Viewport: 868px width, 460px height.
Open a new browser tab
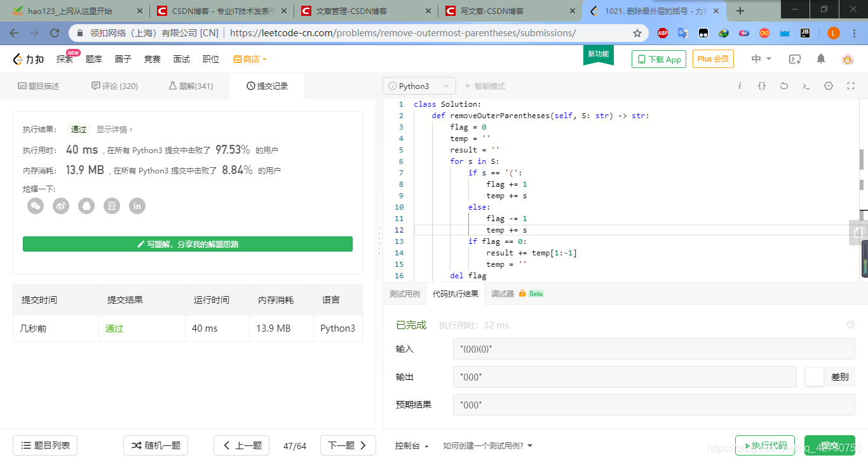740,11
